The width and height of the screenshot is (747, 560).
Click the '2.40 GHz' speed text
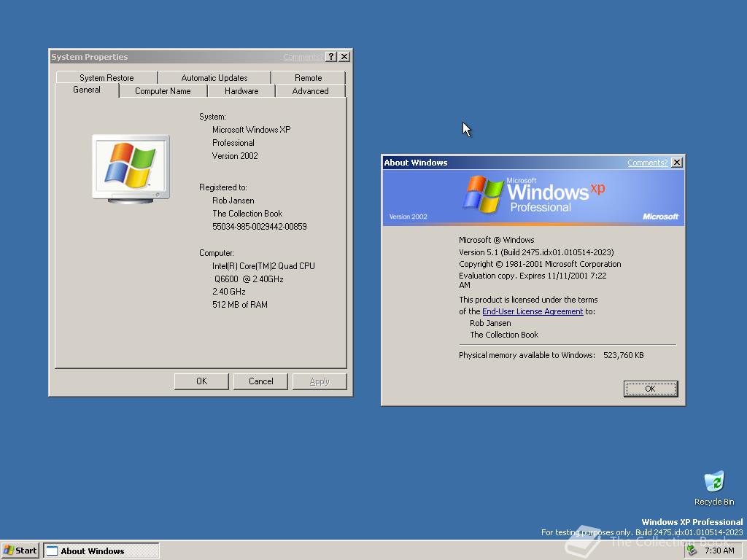tap(228, 292)
